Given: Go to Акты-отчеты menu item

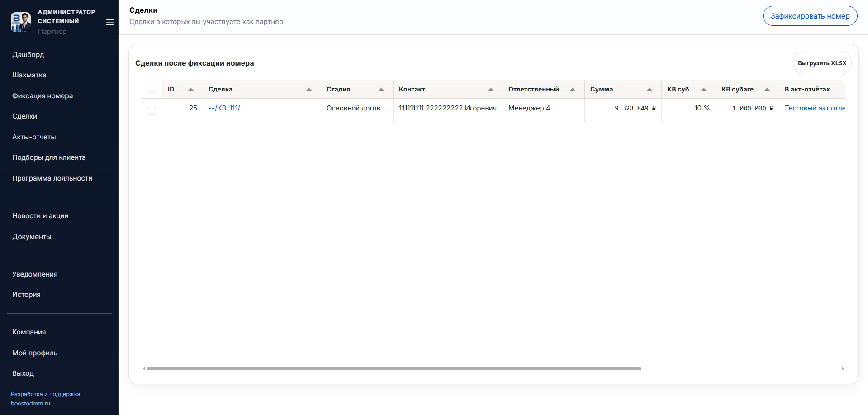Looking at the screenshot, I should [34, 137].
